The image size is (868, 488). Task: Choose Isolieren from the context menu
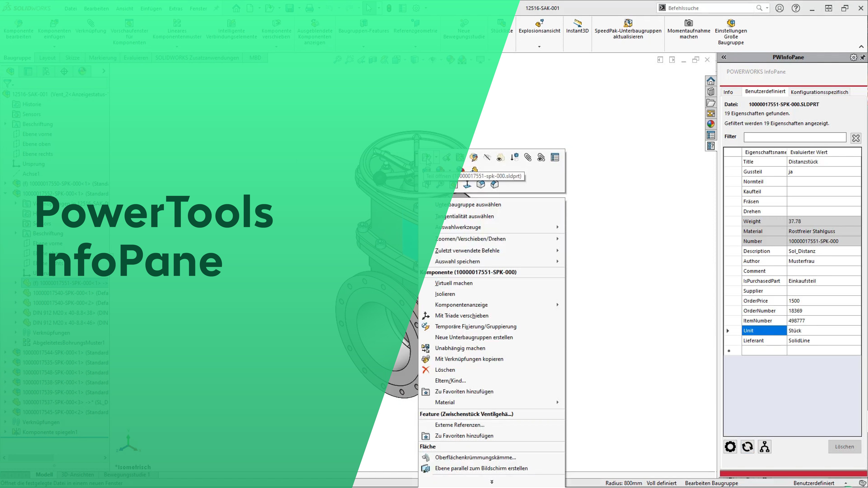pos(445,294)
